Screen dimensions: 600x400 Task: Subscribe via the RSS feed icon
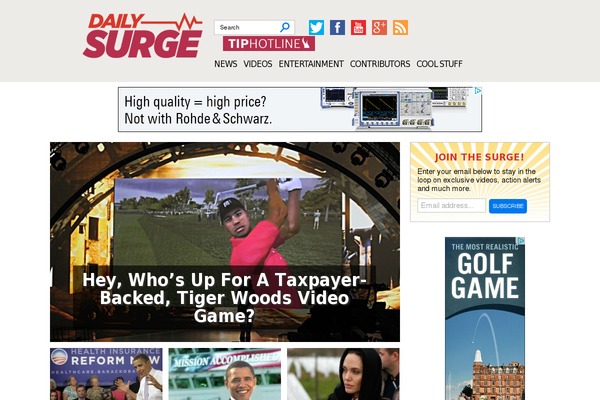400,28
